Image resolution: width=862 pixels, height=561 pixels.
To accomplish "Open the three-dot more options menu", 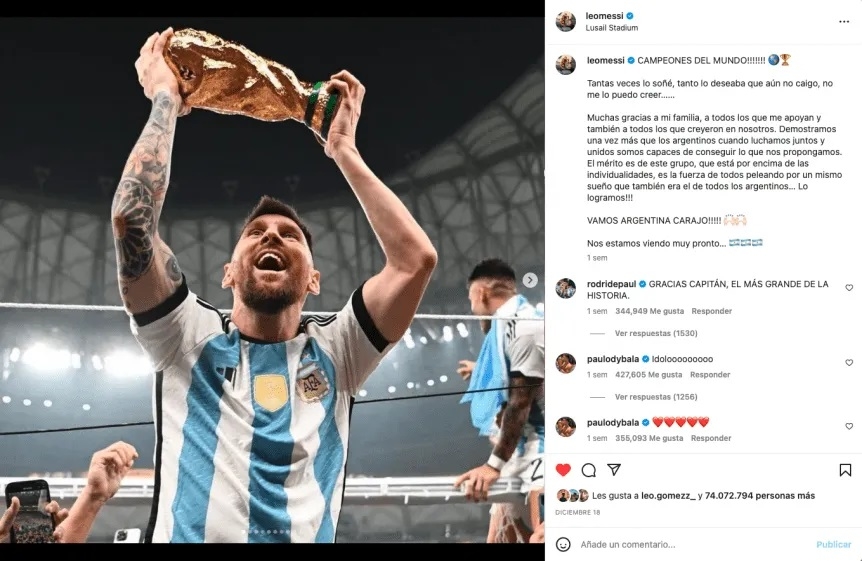I will coord(844,21).
